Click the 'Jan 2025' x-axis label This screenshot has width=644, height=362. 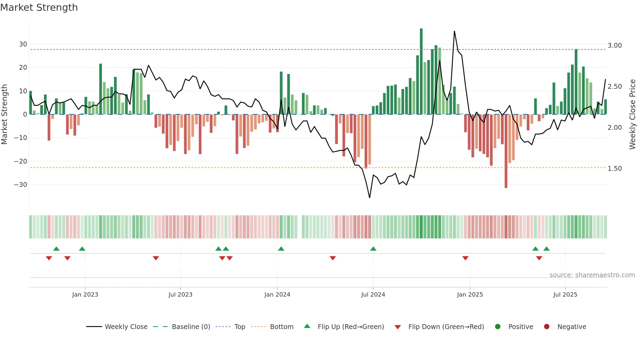(x=470, y=294)
